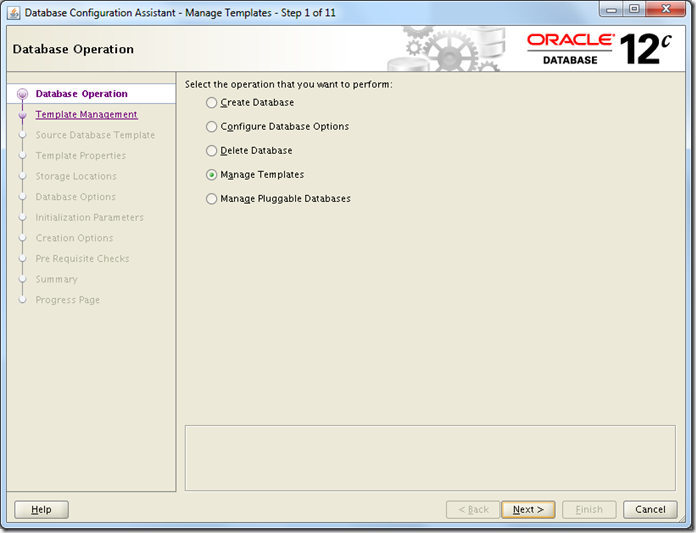Click the Summary step

56,279
